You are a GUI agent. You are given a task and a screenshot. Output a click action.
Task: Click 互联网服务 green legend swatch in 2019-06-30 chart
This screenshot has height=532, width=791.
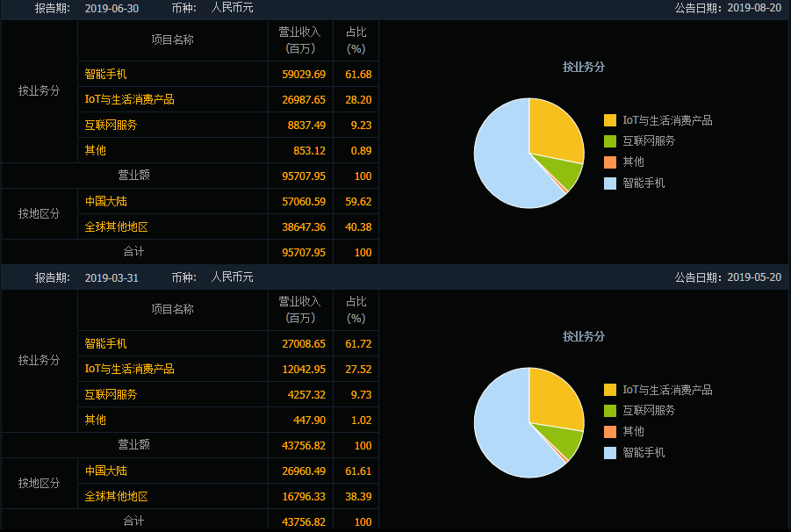point(610,141)
